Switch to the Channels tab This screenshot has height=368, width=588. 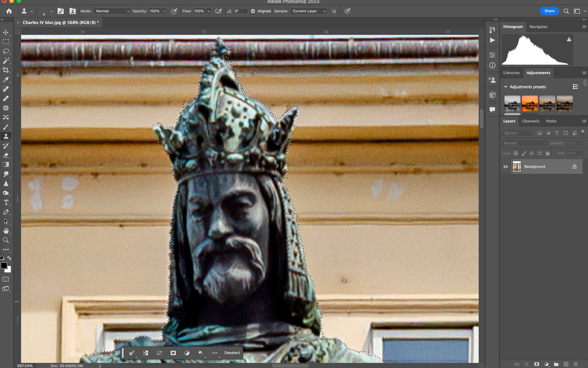click(531, 121)
